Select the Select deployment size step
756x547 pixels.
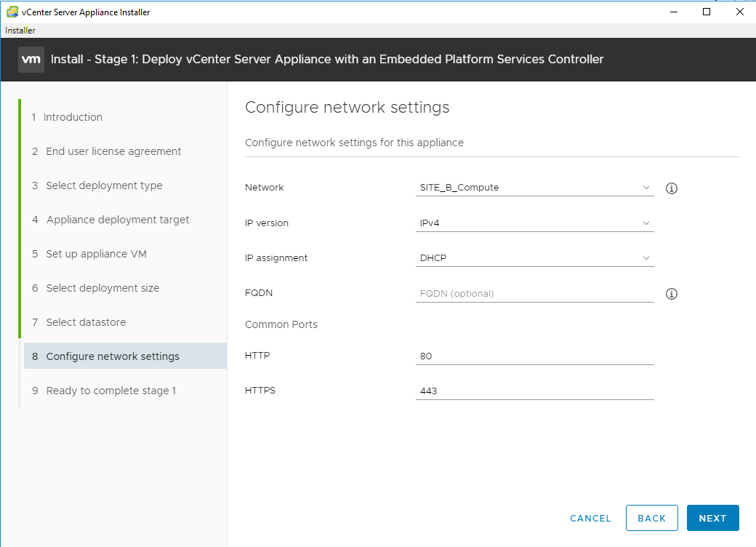coord(102,288)
